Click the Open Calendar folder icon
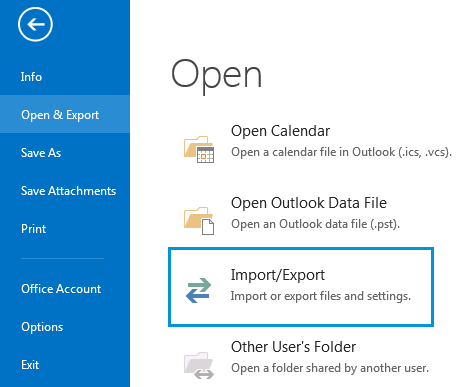The image size is (467, 387). [199, 149]
